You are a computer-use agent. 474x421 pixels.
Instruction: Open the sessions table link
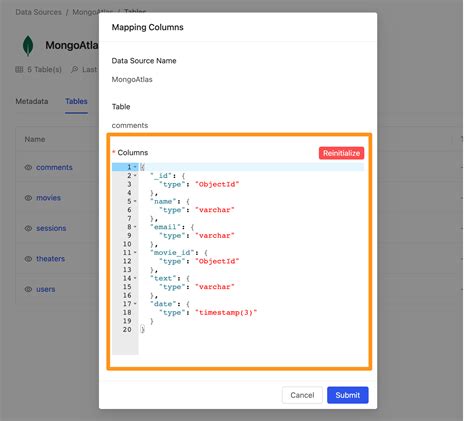[x=51, y=228]
